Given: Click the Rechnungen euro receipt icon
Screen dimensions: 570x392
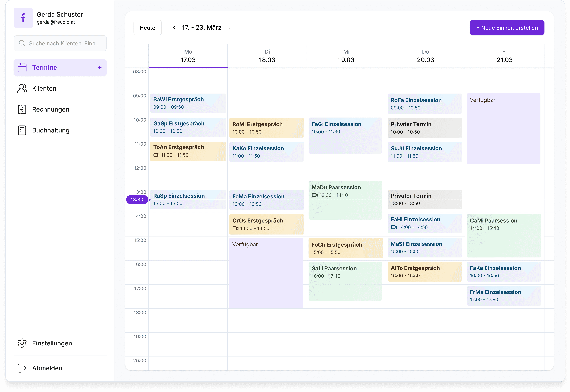Looking at the screenshot, I should coord(22,109).
